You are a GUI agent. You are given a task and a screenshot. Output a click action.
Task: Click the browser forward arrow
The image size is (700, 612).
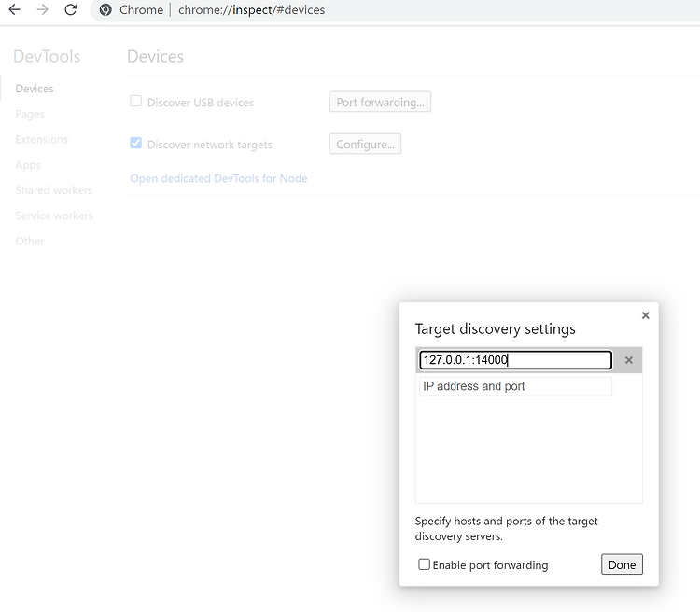click(42, 10)
